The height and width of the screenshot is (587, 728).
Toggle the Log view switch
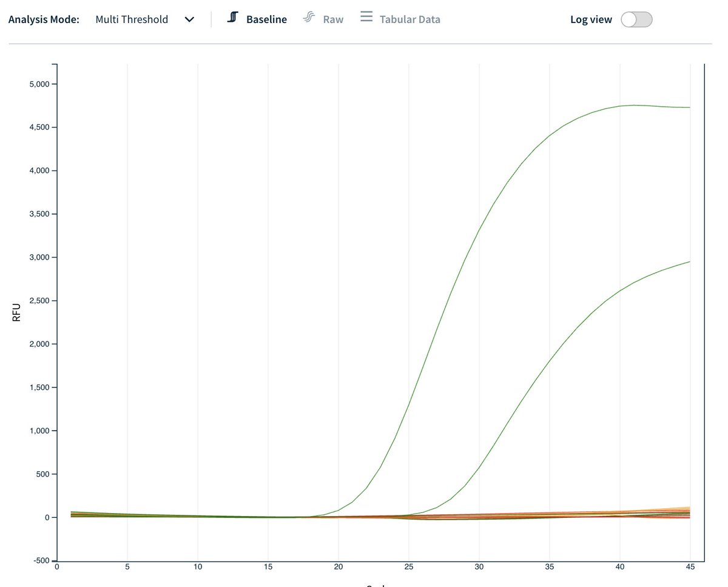coord(636,19)
